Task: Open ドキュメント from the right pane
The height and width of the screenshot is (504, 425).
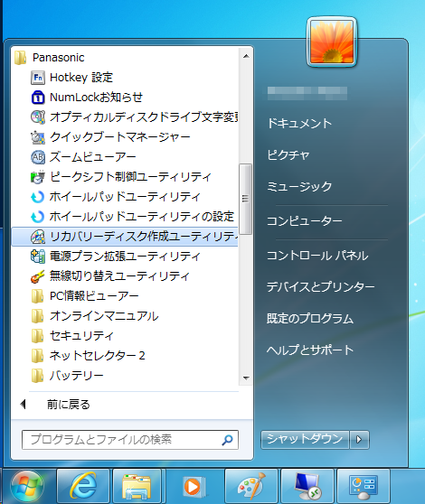Action: click(299, 124)
